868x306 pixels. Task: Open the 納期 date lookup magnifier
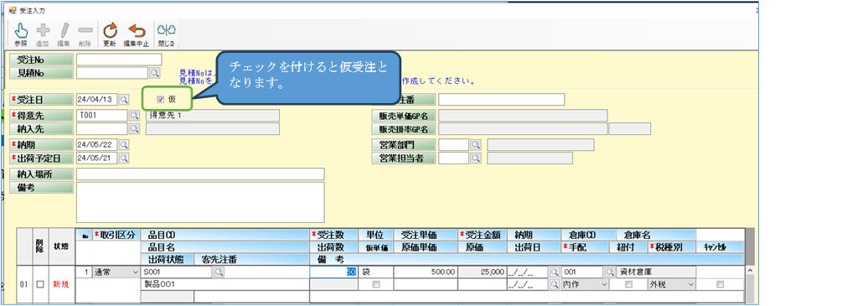124,145
